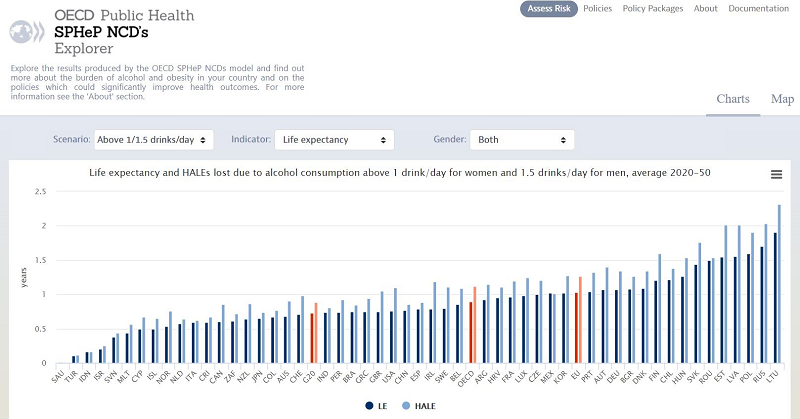Click the OECD axis label

point(465,379)
